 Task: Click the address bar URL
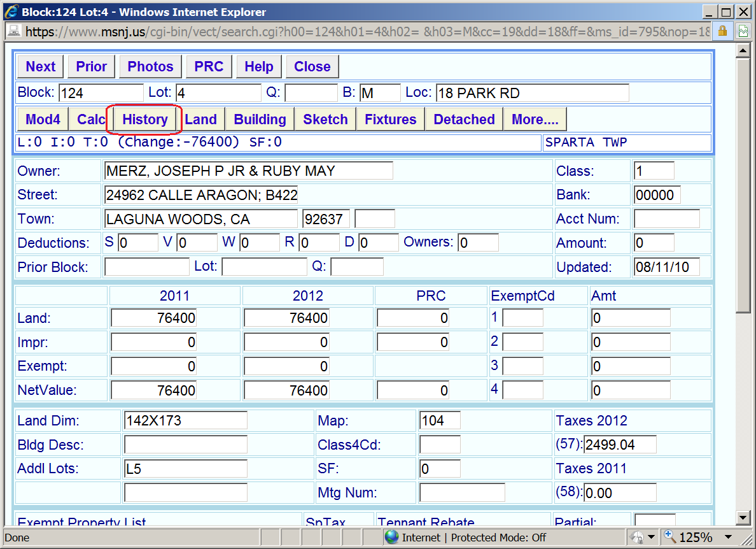click(x=367, y=32)
